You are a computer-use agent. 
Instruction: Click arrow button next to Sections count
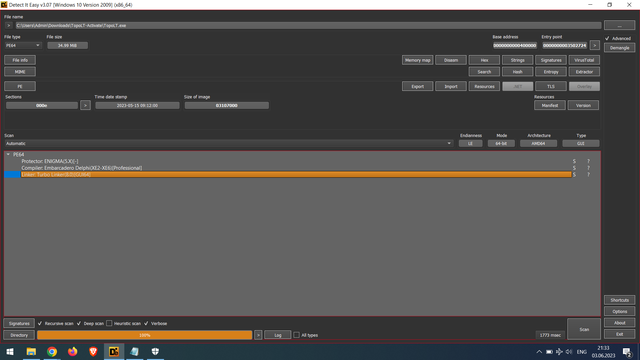click(x=85, y=105)
